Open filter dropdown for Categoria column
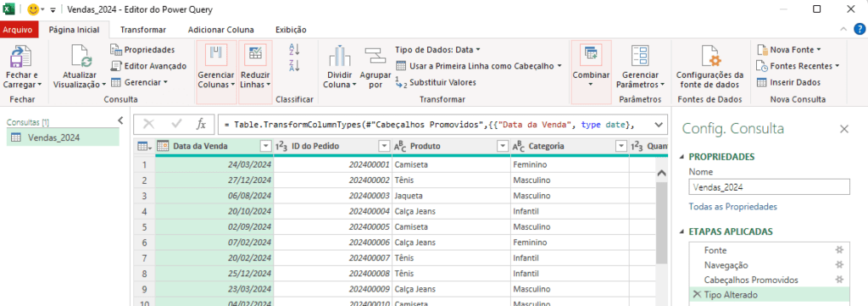868x306 pixels. coord(620,146)
